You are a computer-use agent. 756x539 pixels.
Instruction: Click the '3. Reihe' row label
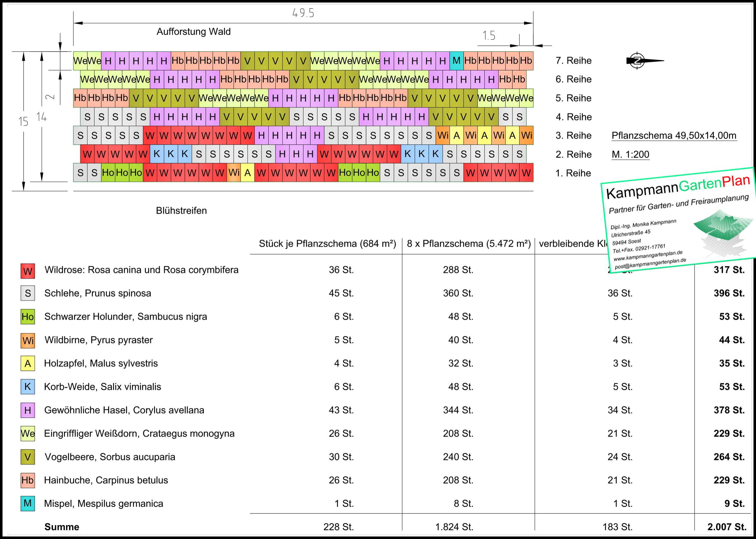point(574,136)
